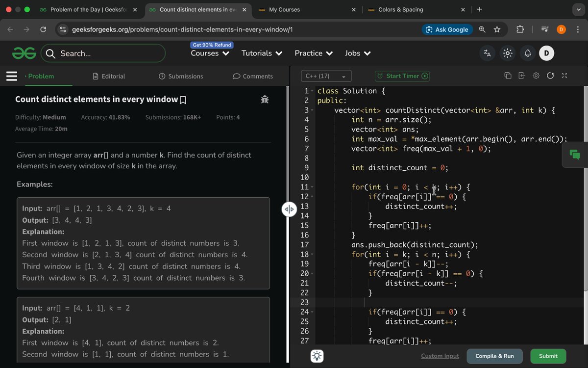Expand the Jobs menu

click(358, 53)
